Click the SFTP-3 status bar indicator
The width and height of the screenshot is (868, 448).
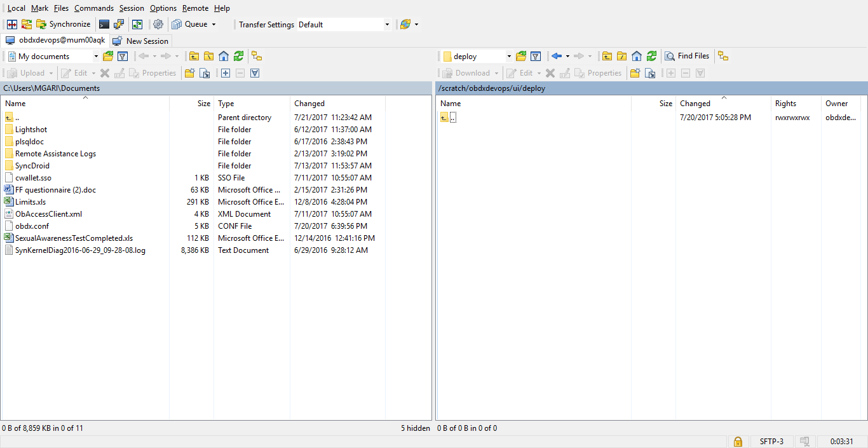(x=771, y=441)
